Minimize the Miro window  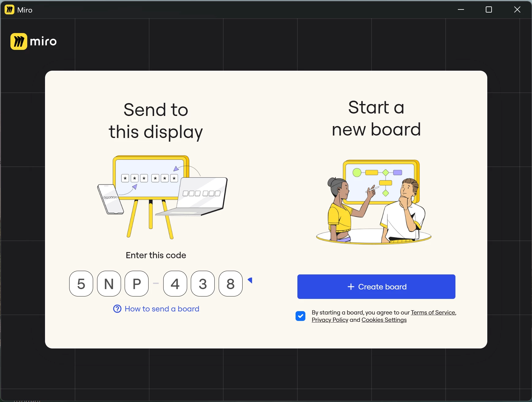pos(461,10)
